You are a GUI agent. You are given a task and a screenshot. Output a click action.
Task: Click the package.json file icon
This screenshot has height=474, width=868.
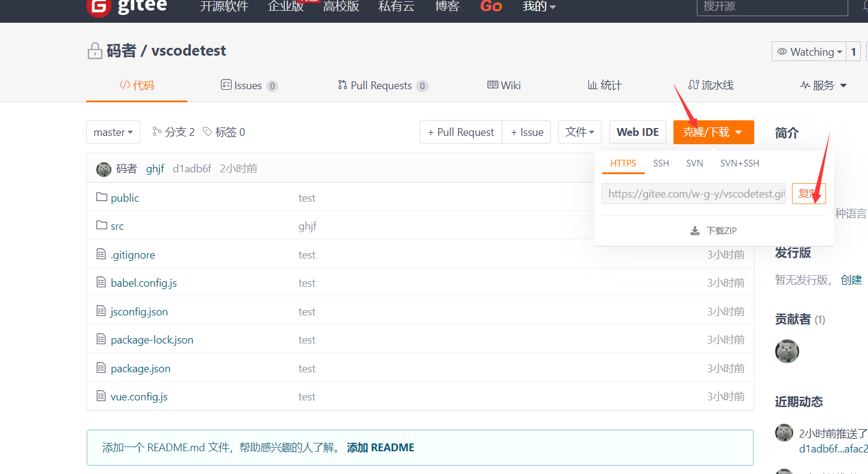pyautogui.click(x=101, y=367)
